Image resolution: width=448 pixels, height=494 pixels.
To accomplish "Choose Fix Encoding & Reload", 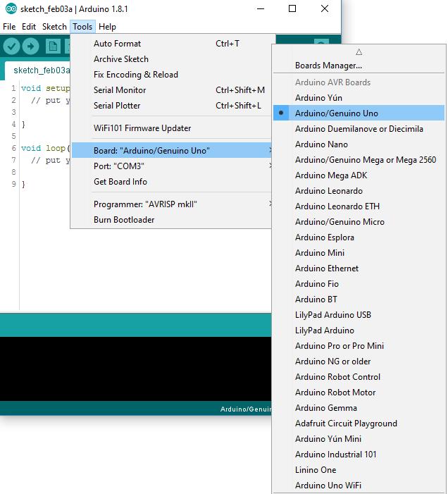I will click(172, 75).
